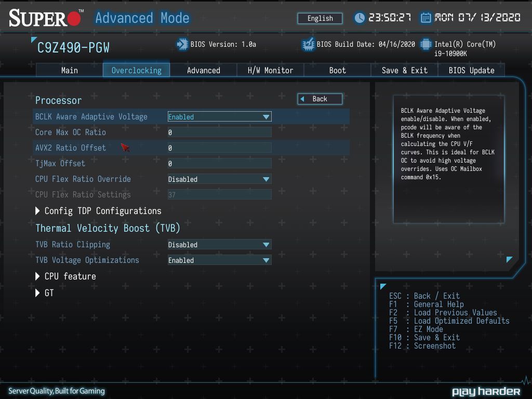Open TVB Voltage Optimizations dropdown

coord(220,260)
